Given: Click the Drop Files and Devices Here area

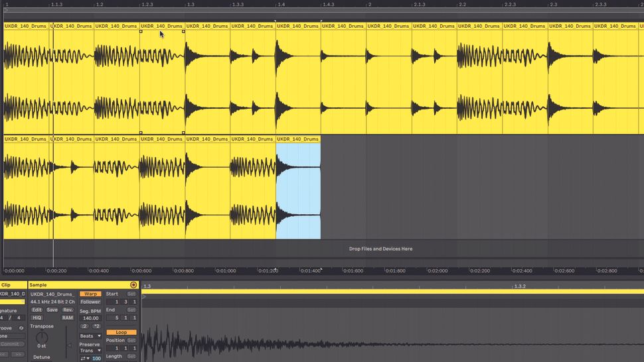Looking at the screenshot, I should [x=380, y=249].
